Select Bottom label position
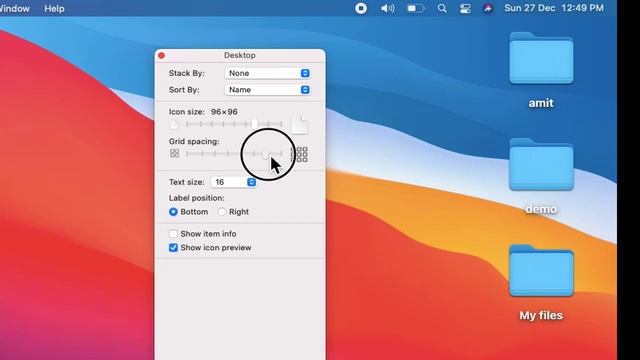Viewport: 640px width, 360px height. [173, 212]
